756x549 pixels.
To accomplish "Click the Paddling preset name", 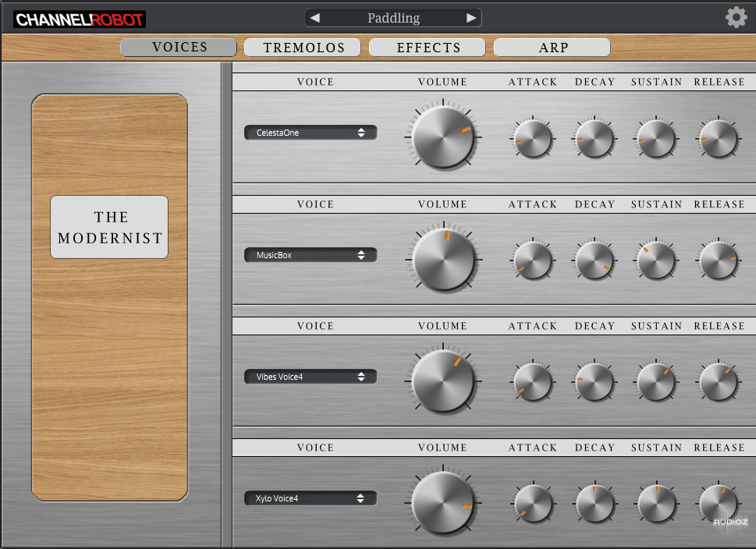I will click(x=392, y=18).
